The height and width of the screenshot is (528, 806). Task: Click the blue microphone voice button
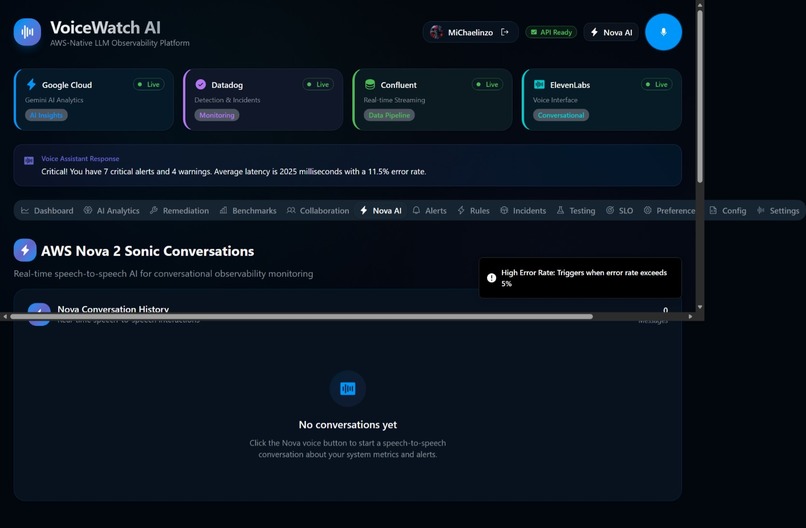click(663, 32)
